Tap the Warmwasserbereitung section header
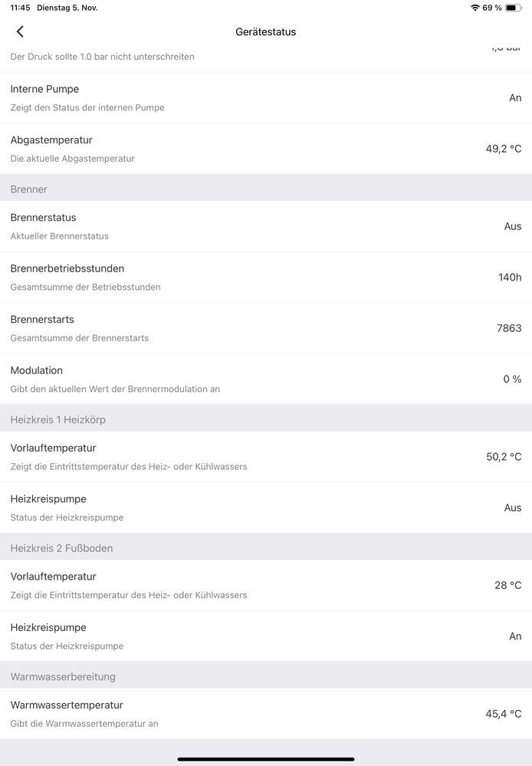The height and width of the screenshot is (766, 532). [x=266, y=676]
